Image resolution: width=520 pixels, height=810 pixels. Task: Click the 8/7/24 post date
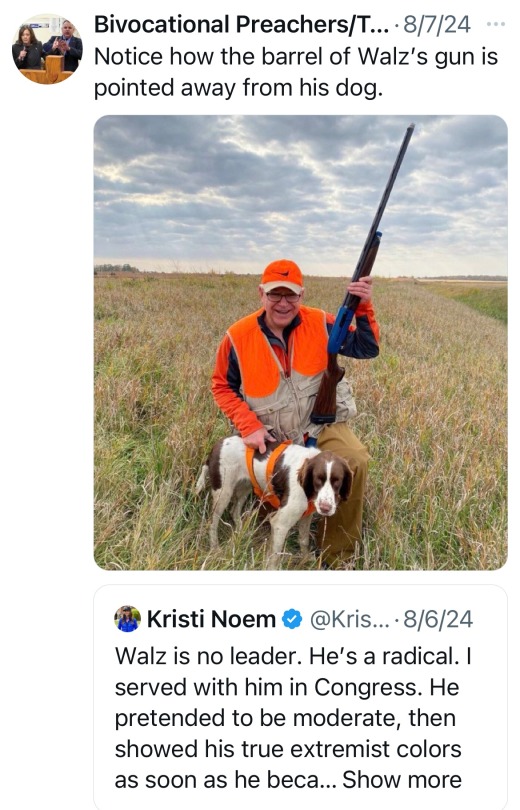(436, 24)
